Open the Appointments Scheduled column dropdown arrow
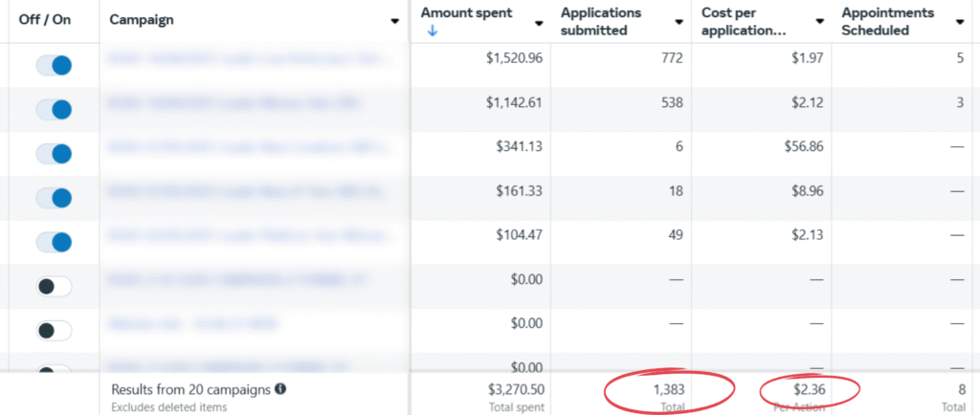 click(960, 22)
